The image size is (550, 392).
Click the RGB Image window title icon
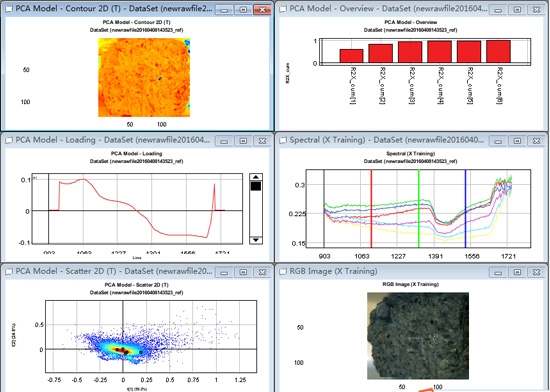283,271
